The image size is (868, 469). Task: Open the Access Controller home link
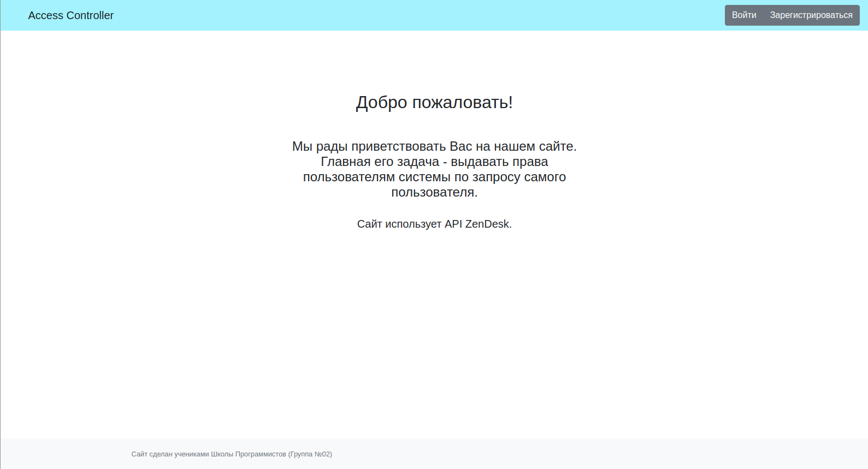[71, 15]
